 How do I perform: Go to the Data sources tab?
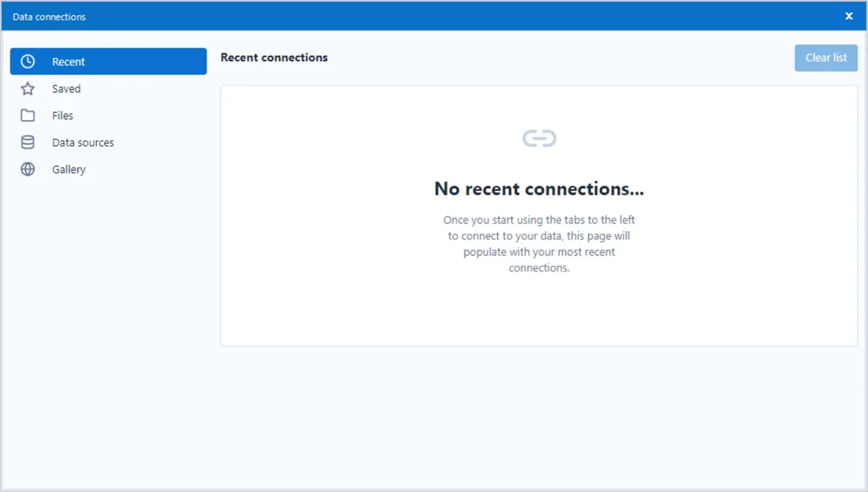point(109,143)
